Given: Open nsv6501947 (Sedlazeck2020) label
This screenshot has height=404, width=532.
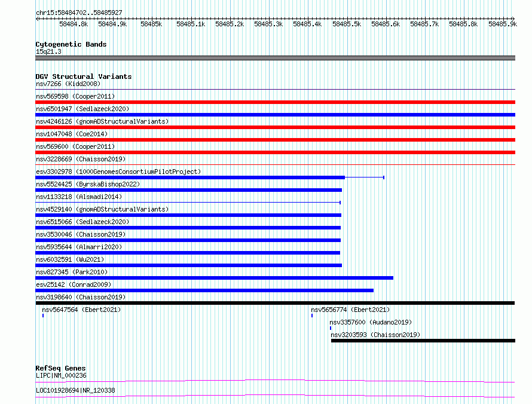Looking at the screenshot, I should coord(82,109).
